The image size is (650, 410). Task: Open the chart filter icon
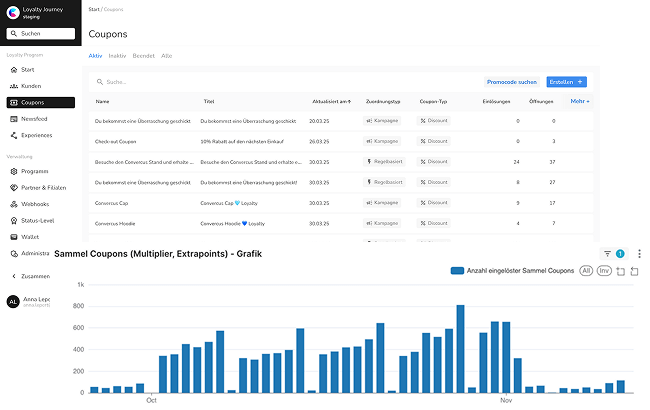point(607,254)
